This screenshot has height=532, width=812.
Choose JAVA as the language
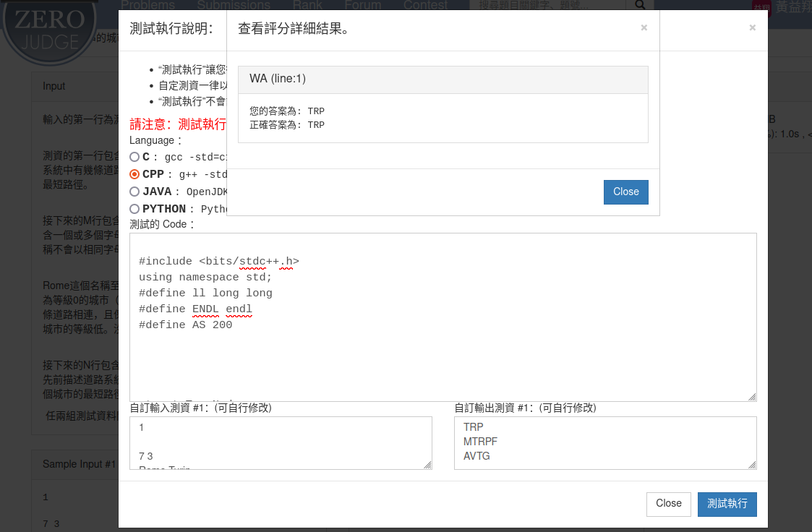coord(134,192)
